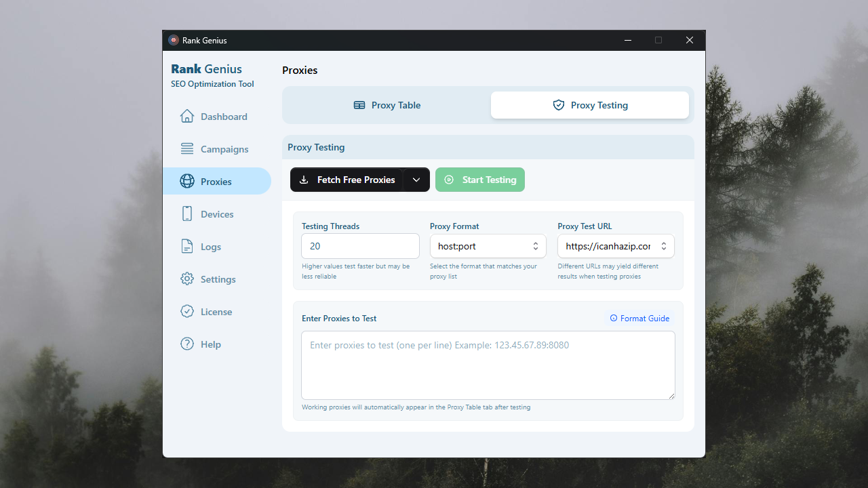Focus the Enter Proxies to Test textarea
The image size is (868, 488).
tap(488, 365)
